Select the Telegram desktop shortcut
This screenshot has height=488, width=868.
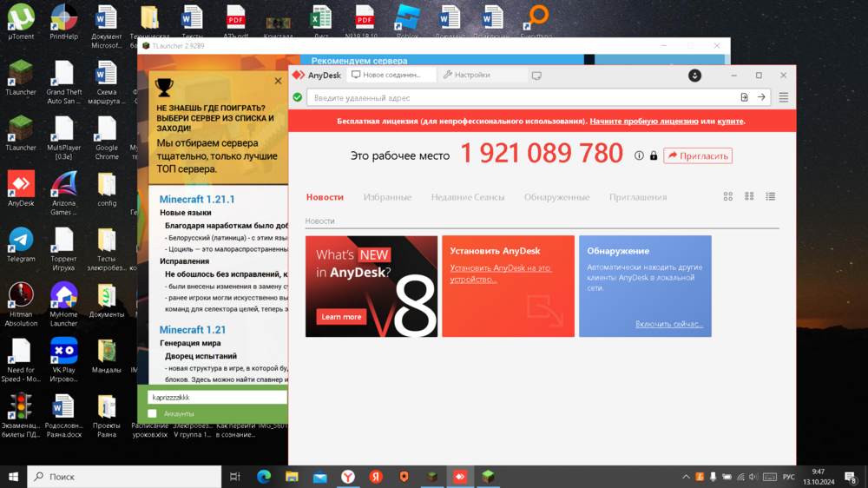click(x=21, y=244)
